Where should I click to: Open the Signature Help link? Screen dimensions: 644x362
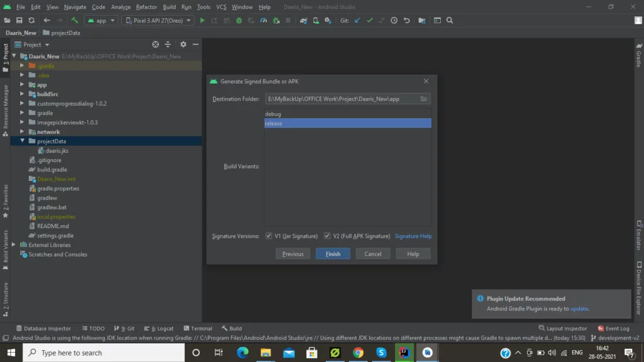[413, 236]
